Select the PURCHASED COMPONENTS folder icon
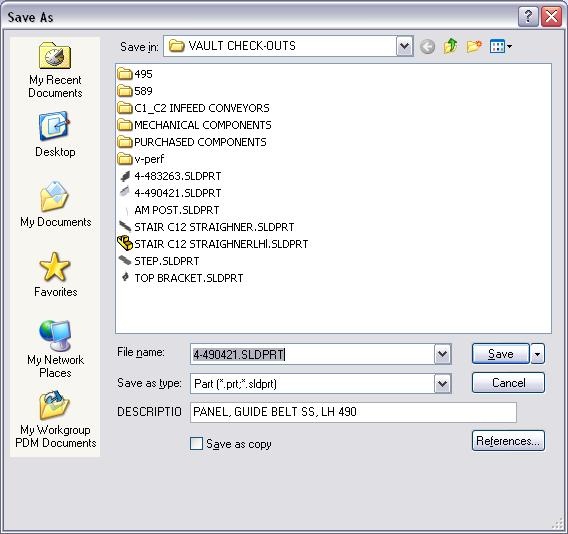The width and height of the screenshot is (568, 534). (125, 142)
